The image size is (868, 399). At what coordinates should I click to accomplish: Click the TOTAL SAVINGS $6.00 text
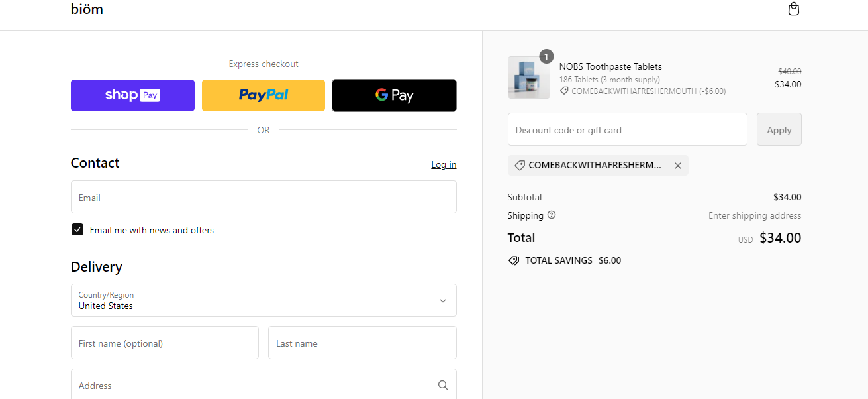click(573, 260)
